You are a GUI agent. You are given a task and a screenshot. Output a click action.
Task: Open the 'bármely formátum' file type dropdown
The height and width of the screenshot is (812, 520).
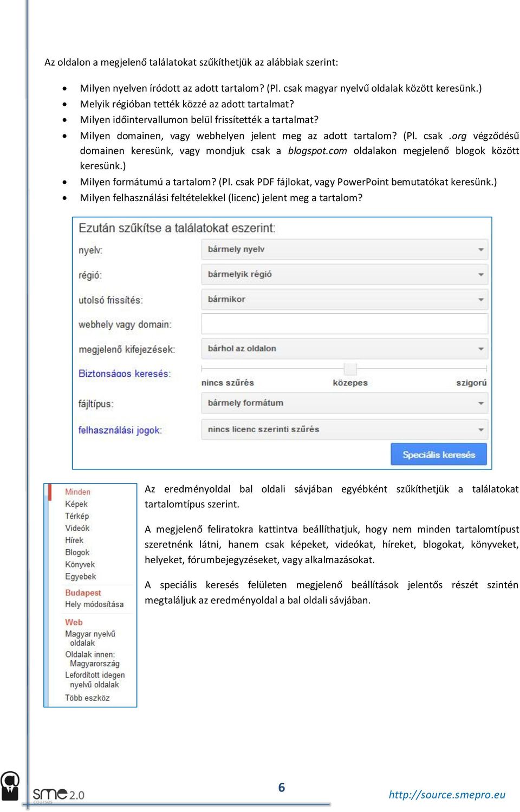tap(344, 403)
